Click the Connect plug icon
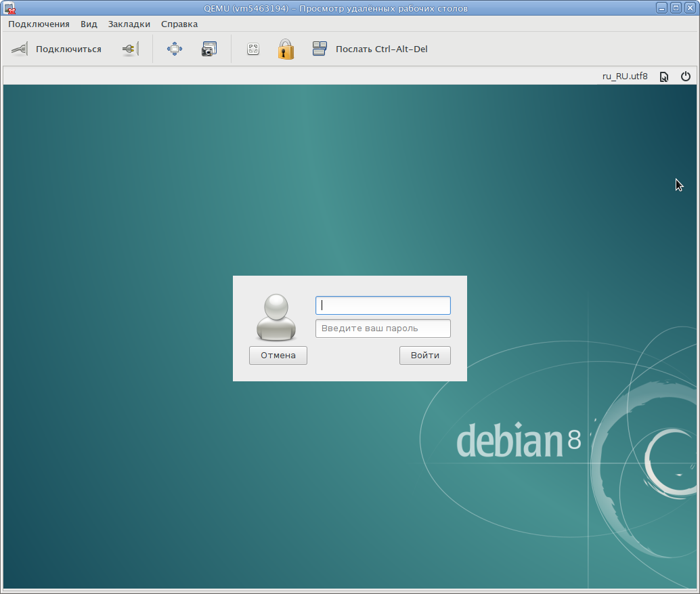Screen dimensions: 700x594 (20, 49)
